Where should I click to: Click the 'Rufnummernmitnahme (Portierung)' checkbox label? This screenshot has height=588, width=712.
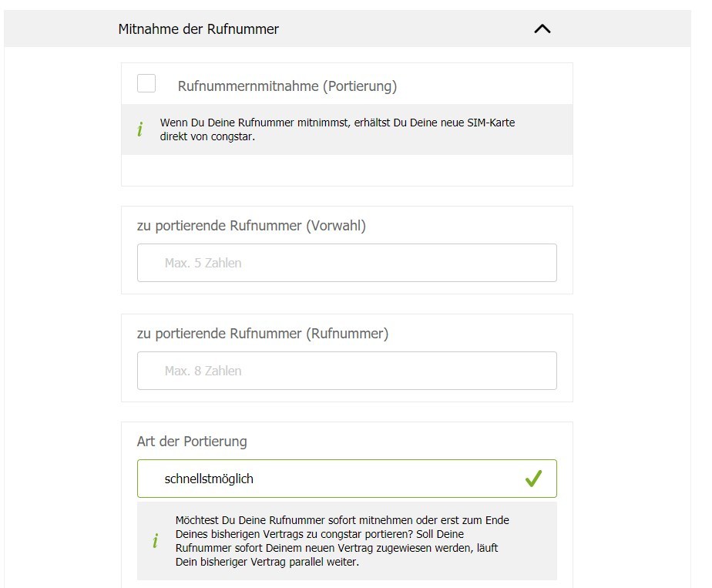pyautogui.click(x=287, y=86)
